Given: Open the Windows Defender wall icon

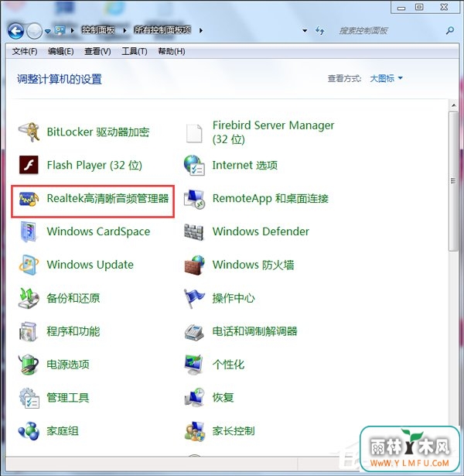Looking at the screenshot, I should [x=194, y=232].
